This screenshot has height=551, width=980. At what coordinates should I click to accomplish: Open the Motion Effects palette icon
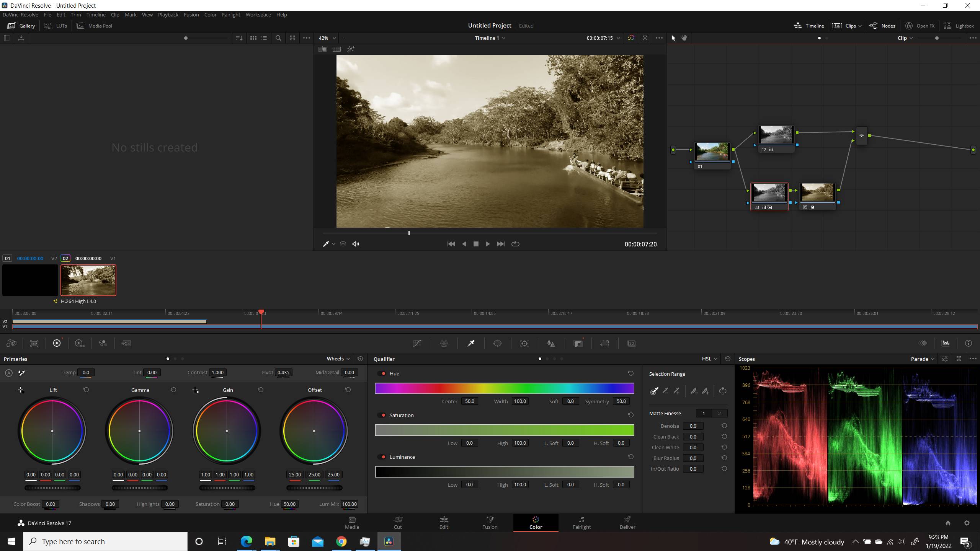(x=126, y=343)
